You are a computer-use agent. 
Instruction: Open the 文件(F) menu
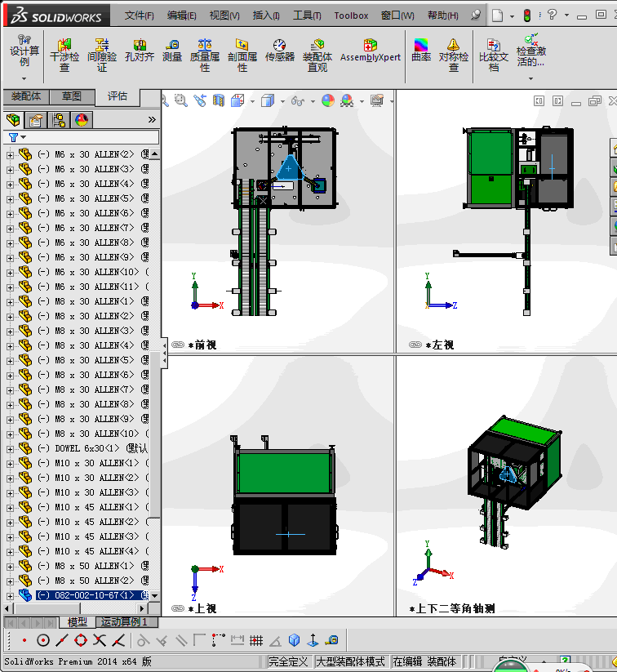pos(140,16)
